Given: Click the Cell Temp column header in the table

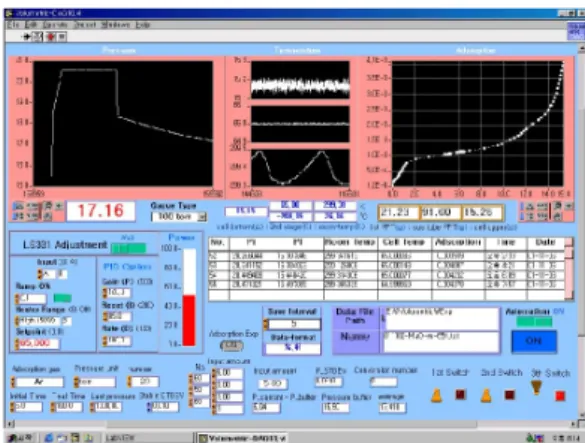Looking at the screenshot, I should pyautogui.click(x=404, y=243).
